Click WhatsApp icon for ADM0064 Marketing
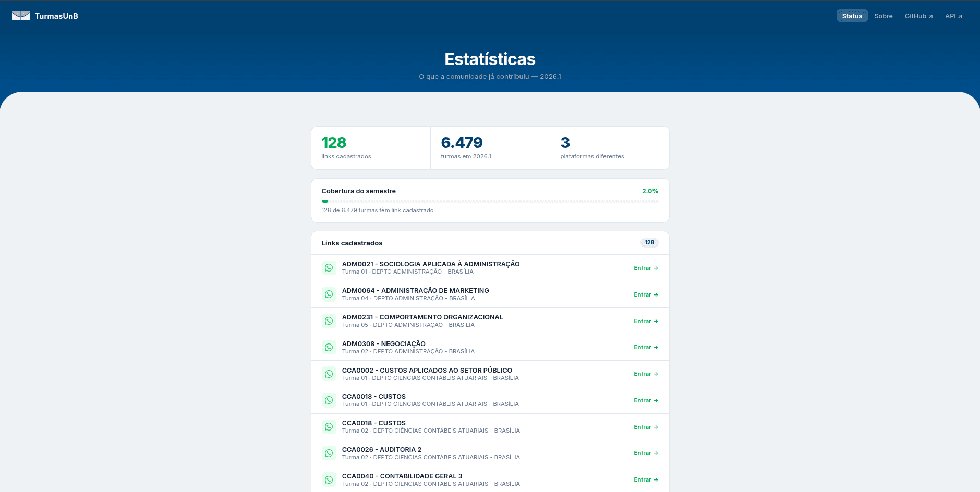 [329, 294]
